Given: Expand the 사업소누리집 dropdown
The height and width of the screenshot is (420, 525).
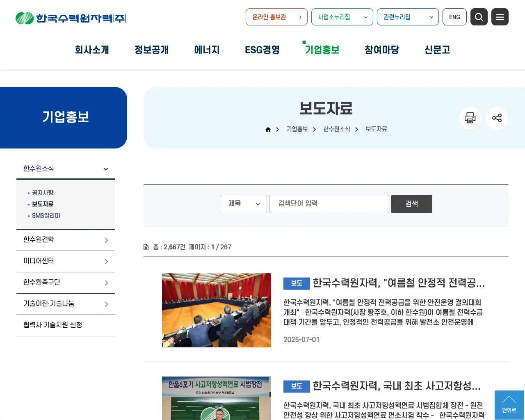Looking at the screenshot, I should (x=342, y=17).
